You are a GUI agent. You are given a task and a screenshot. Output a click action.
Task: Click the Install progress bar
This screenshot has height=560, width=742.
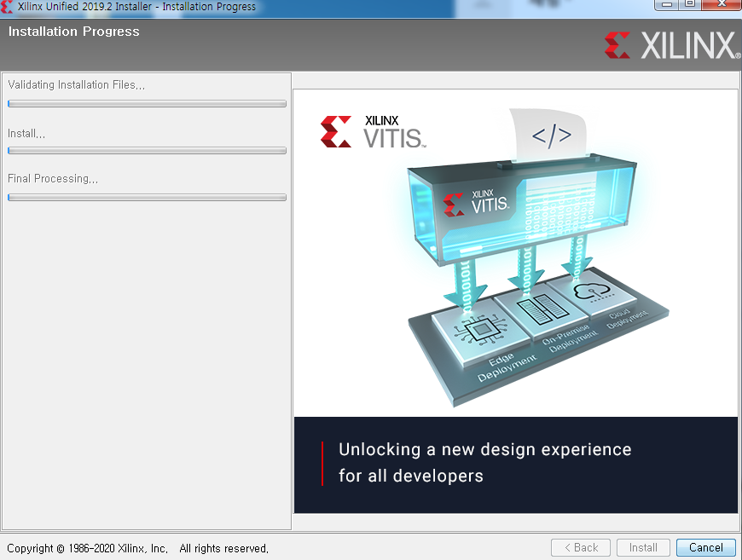click(148, 150)
